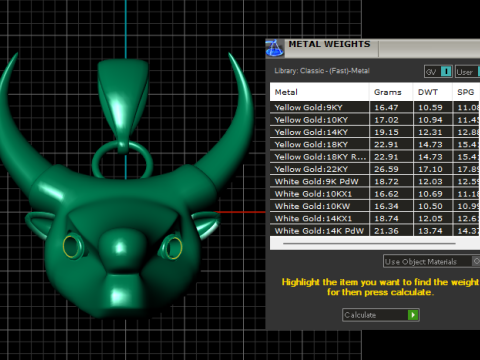
Task: Click the Metal Weights flask icon
Action: [x=275, y=48]
